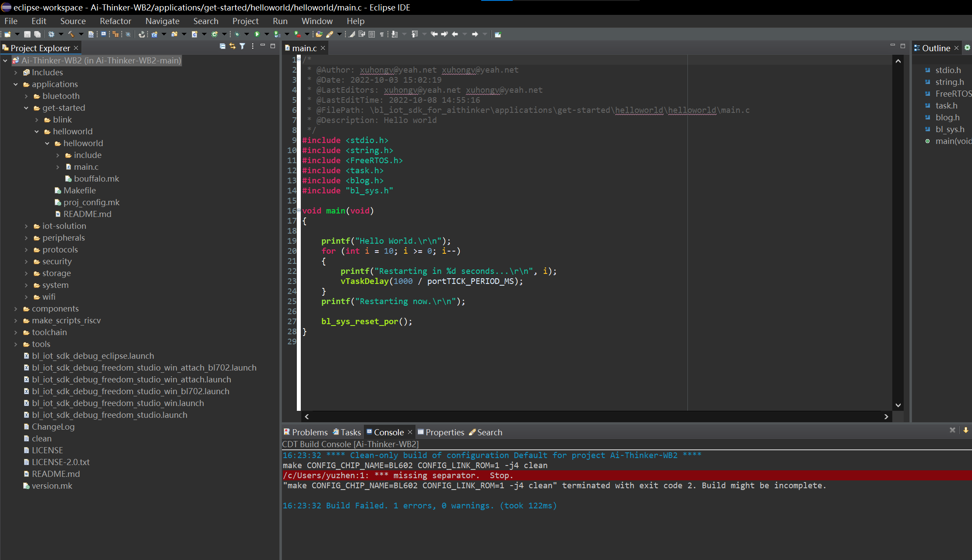
Task: Click the New C/C++ Project icon
Action: point(154,34)
